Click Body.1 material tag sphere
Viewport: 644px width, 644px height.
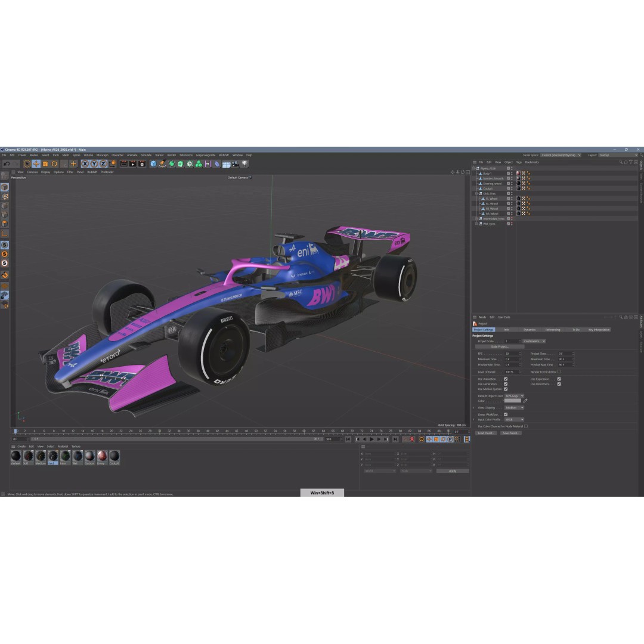[518, 174]
